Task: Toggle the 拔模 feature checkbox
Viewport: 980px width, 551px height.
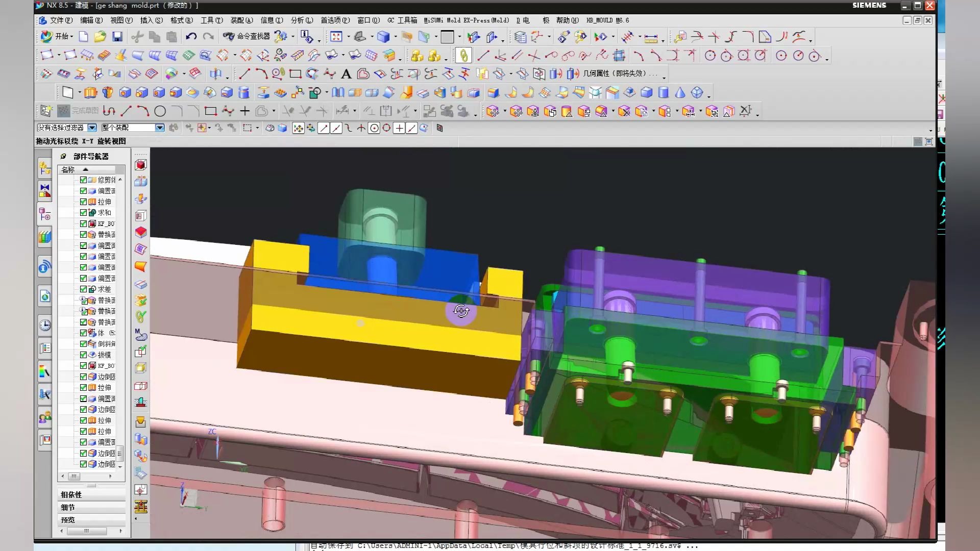Action: [x=83, y=355]
